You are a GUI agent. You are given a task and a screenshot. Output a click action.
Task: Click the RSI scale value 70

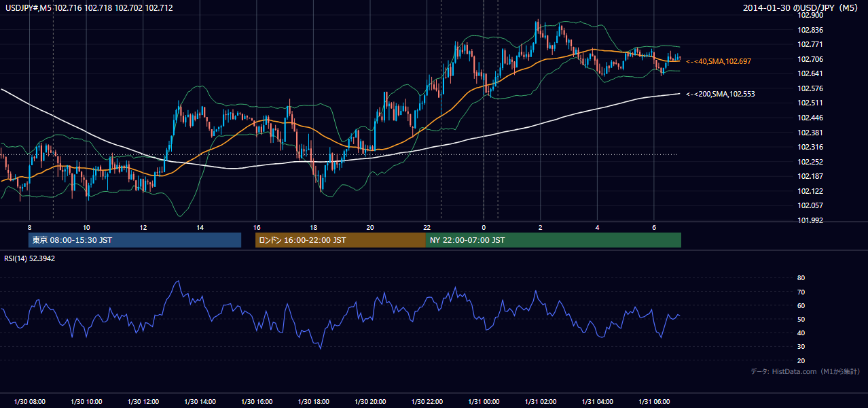coord(801,292)
